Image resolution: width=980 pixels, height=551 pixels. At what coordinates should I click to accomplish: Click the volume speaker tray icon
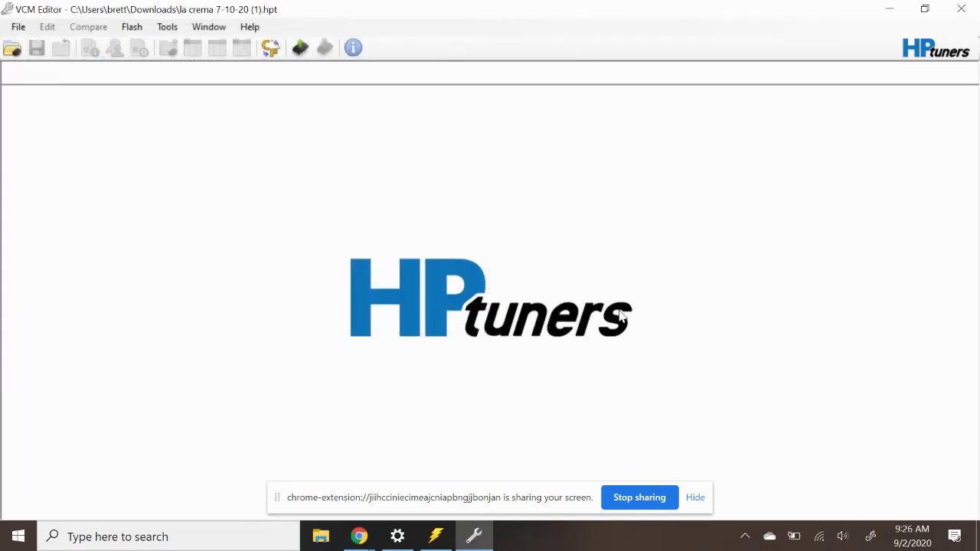(843, 536)
